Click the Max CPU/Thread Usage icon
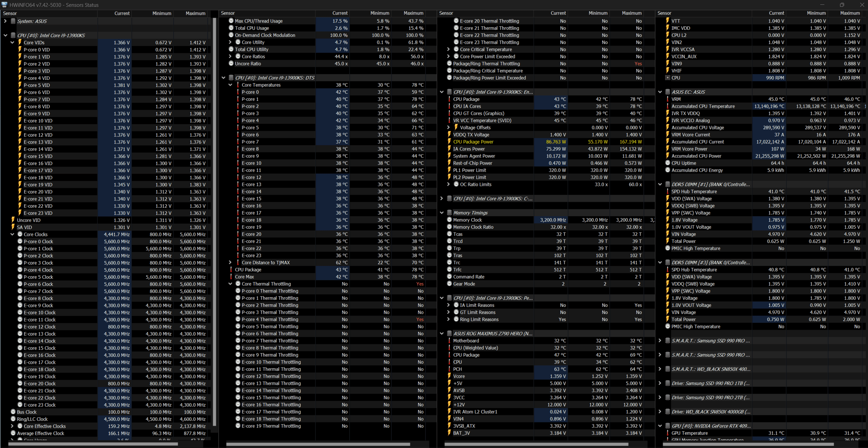 click(x=231, y=21)
